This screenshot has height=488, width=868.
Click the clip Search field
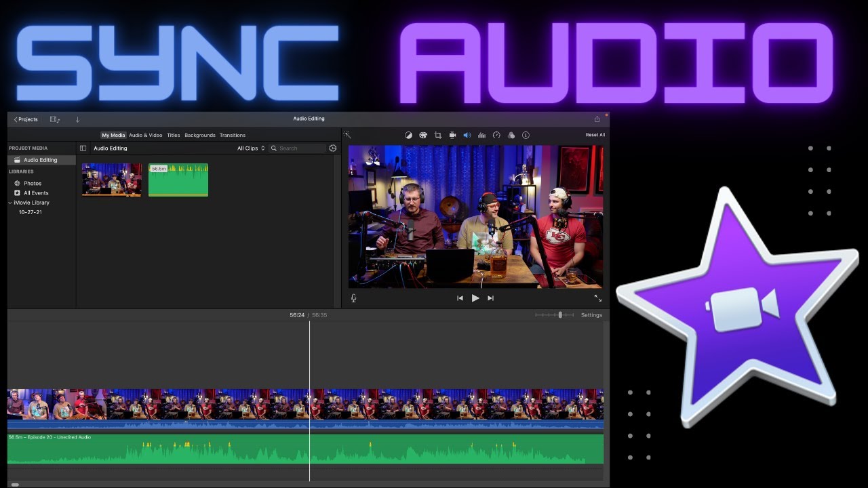[x=297, y=148]
